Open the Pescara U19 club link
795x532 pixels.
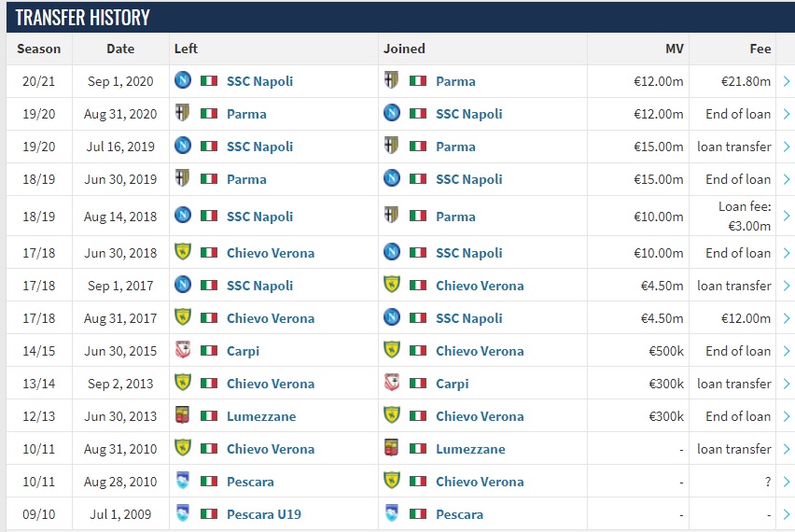tap(264, 514)
